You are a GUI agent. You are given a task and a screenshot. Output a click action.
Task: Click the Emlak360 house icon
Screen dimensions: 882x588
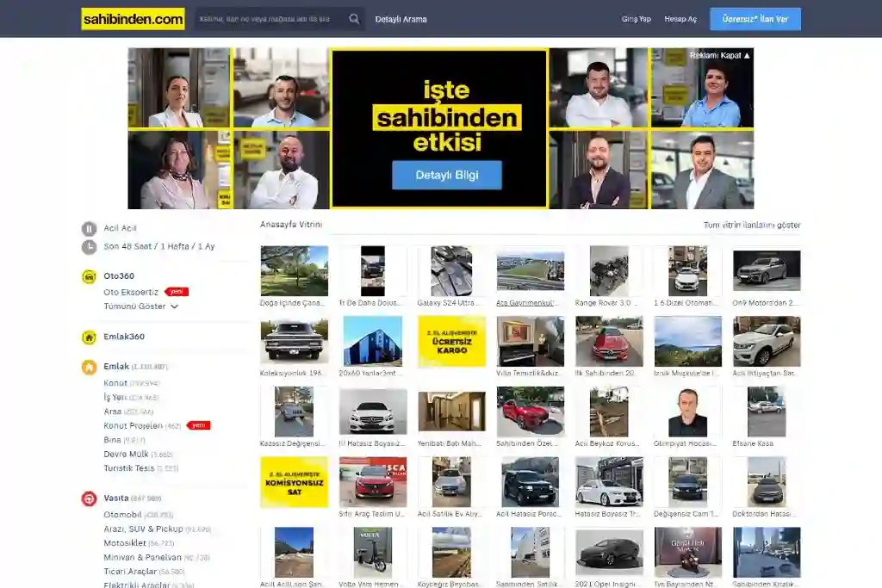89,337
